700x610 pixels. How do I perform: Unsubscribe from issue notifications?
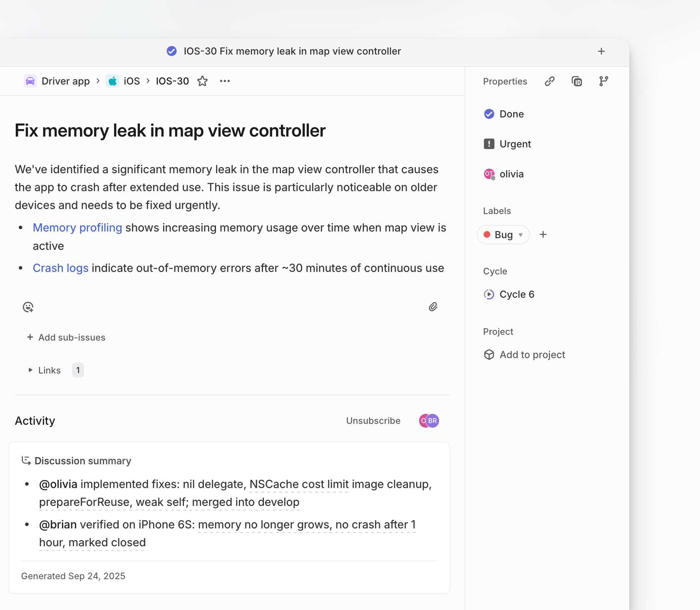click(x=373, y=421)
